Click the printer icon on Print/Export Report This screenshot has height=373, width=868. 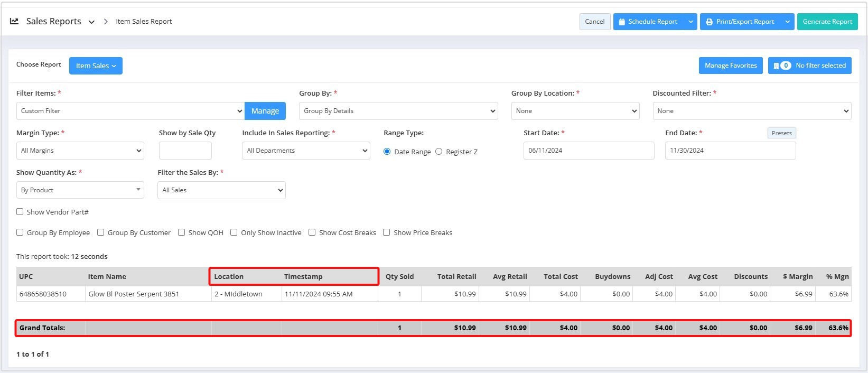709,22
